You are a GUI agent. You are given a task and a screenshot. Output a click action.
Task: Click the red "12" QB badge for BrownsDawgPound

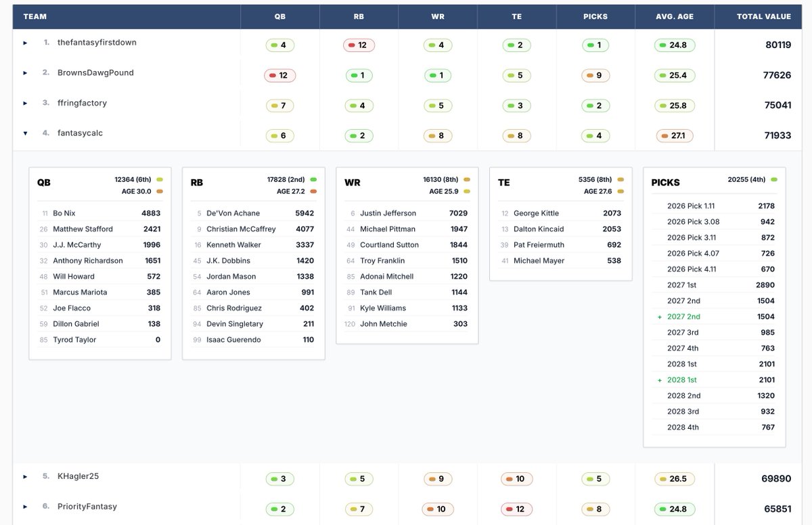(x=279, y=75)
